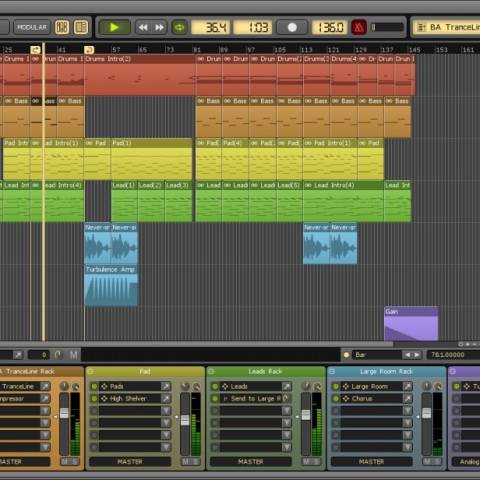Click the left arrow next to Bar
The image size is (480, 480).
coord(407,355)
